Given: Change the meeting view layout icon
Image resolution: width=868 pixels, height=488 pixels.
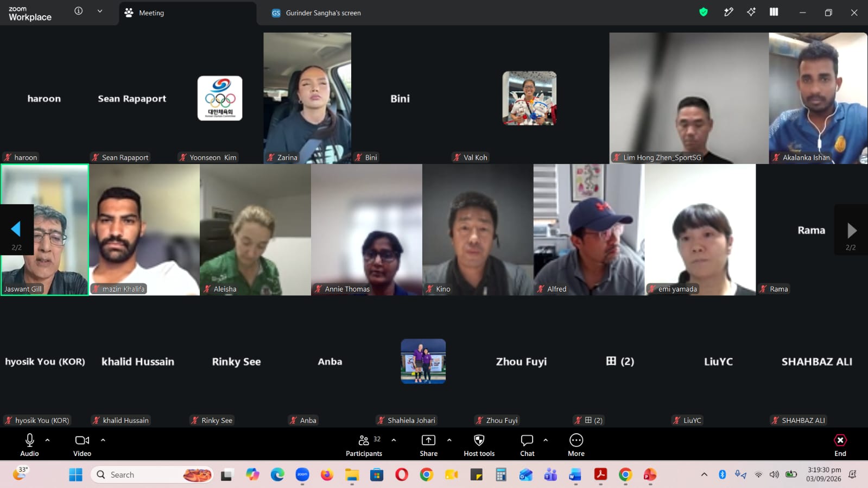Looking at the screenshot, I should coord(774,12).
